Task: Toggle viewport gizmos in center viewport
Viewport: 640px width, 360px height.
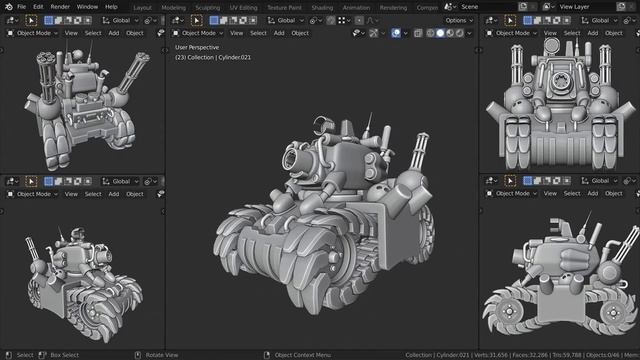Action: tap(373, 33)
